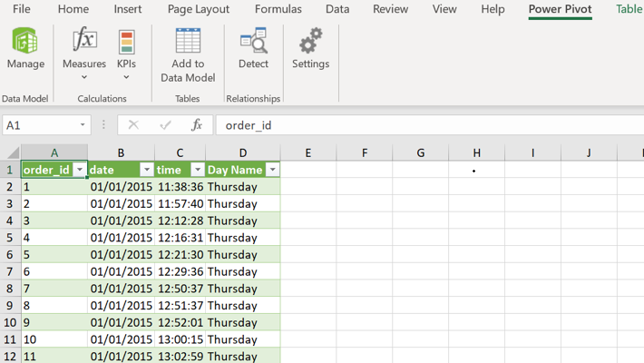This screenshot has width=644, height=363.
Task: Open the Day Name filter dropdown
Action: [272, 170]
